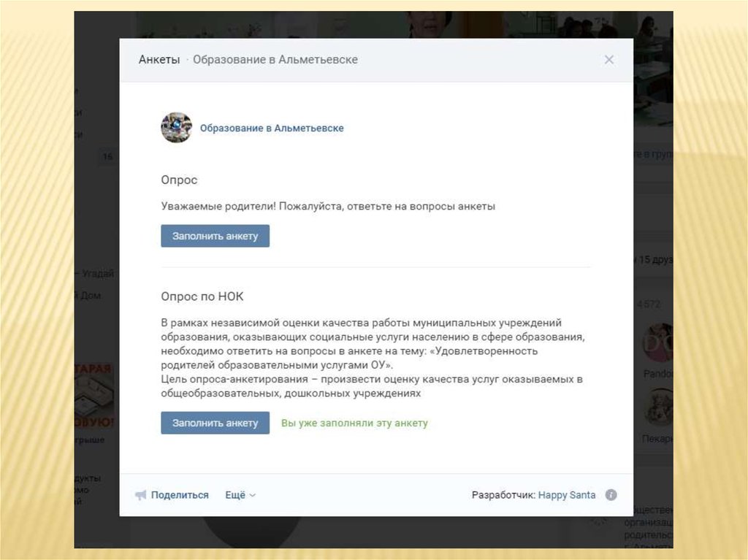This screenshot has width=748, height=560.
Task: Click the Анкеты title in the dialog header
Action: (159, 60)
